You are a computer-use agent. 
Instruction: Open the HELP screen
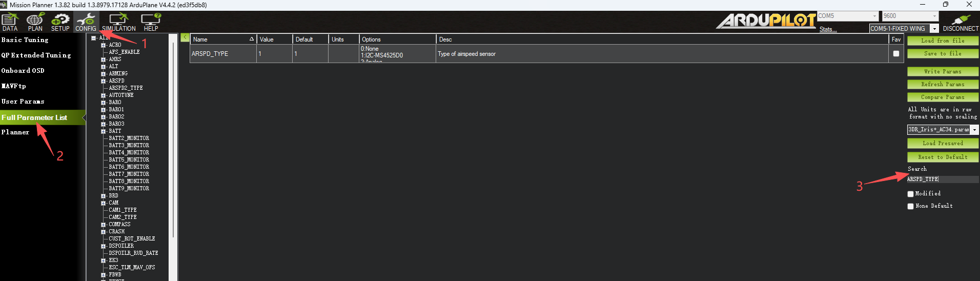[151, 22]
